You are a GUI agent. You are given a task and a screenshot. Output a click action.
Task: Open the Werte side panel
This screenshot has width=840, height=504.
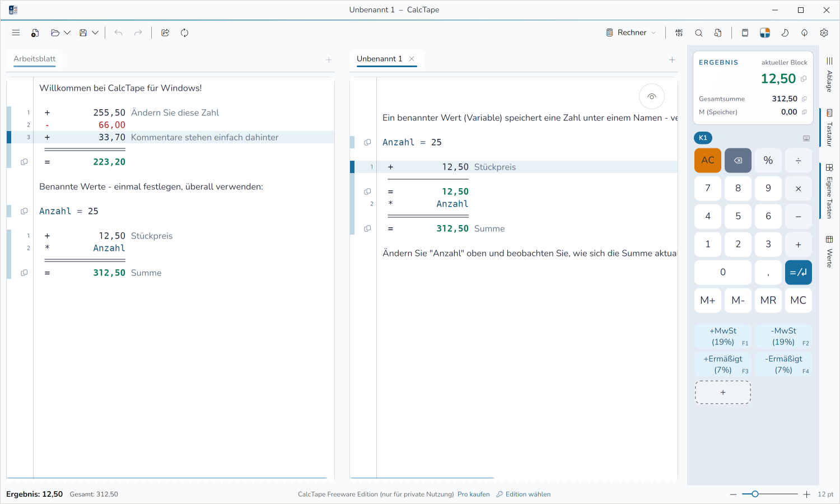pos(829,251)
